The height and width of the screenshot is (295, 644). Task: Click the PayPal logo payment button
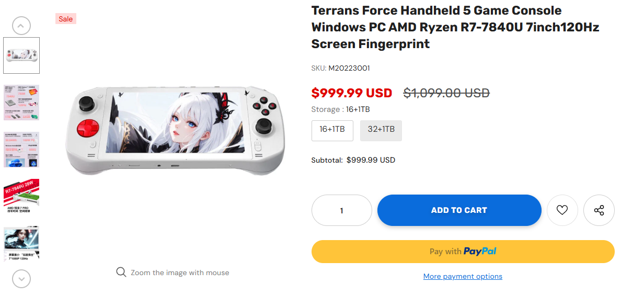pyautogui.click(x=463, y=252)
